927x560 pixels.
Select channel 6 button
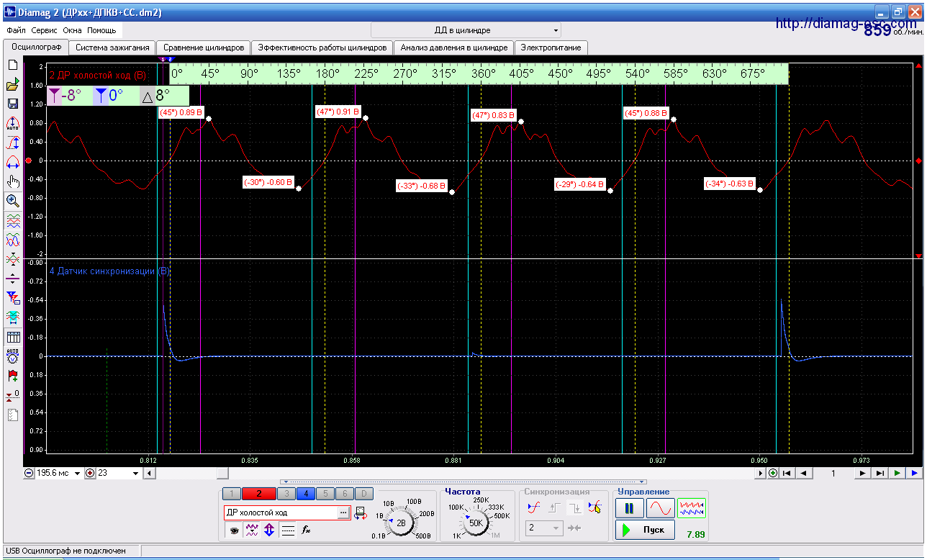[345, 494]
